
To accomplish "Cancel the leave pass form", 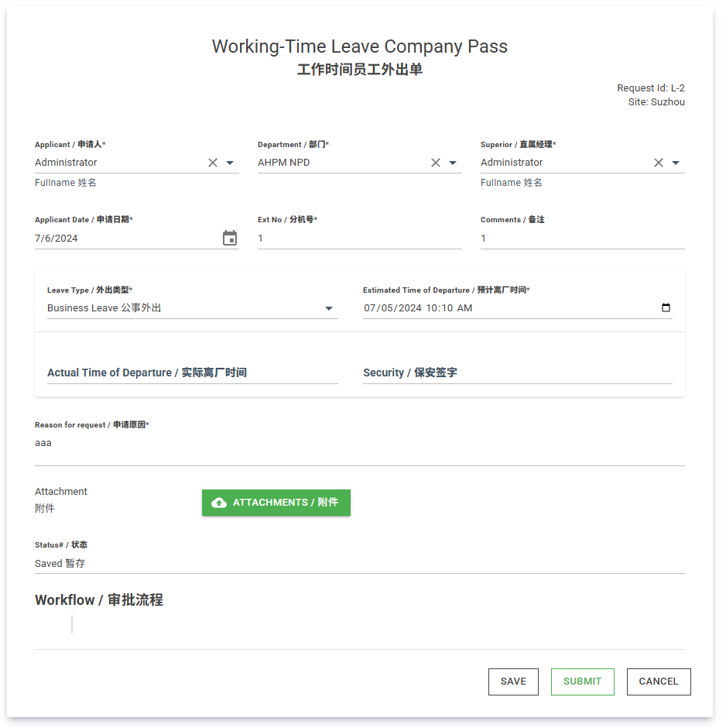I will pos(658,682).
